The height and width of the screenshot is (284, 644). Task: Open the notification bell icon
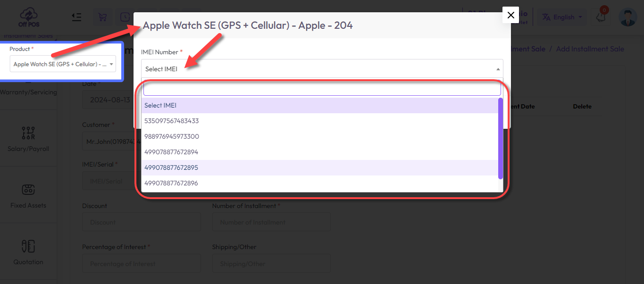click(601, 17)
